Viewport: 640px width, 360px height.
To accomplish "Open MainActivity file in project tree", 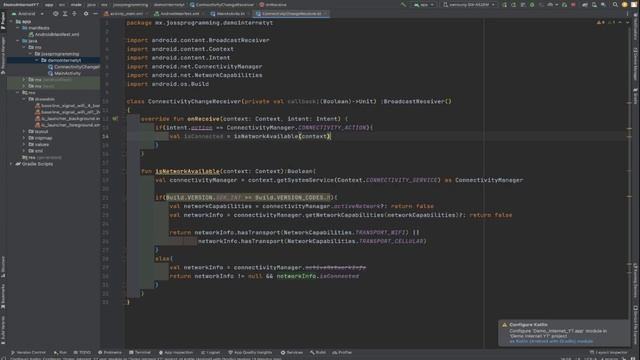I will tap(64, 73).
